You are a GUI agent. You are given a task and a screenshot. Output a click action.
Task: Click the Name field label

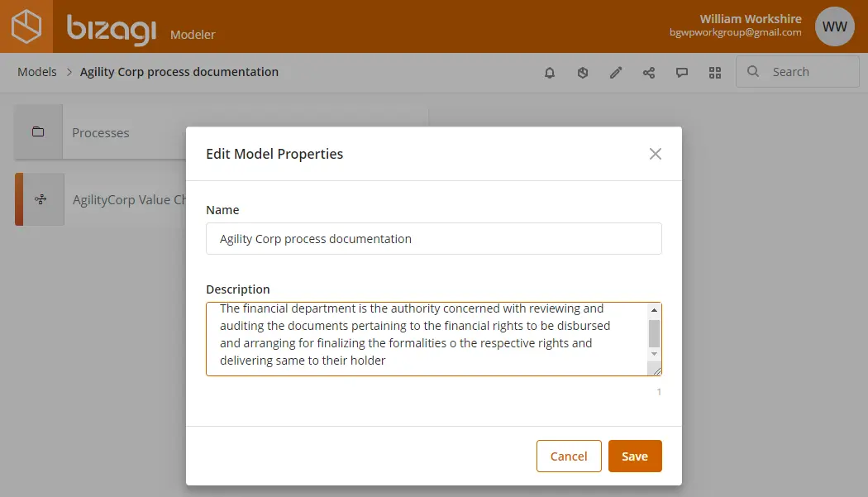222,210
